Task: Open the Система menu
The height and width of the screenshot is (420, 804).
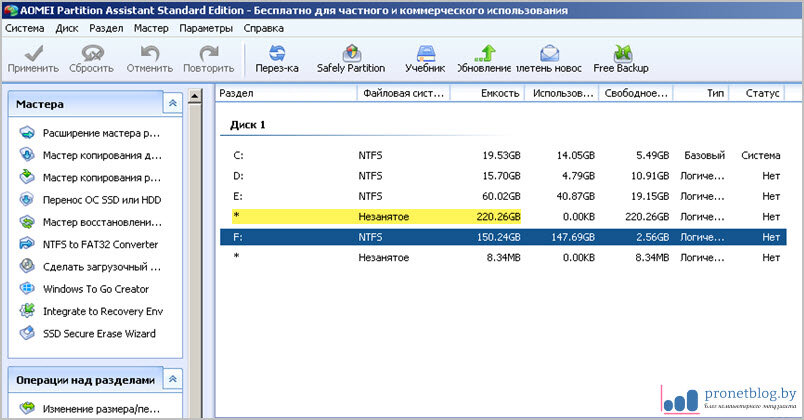Action: [x=25, y=28]
